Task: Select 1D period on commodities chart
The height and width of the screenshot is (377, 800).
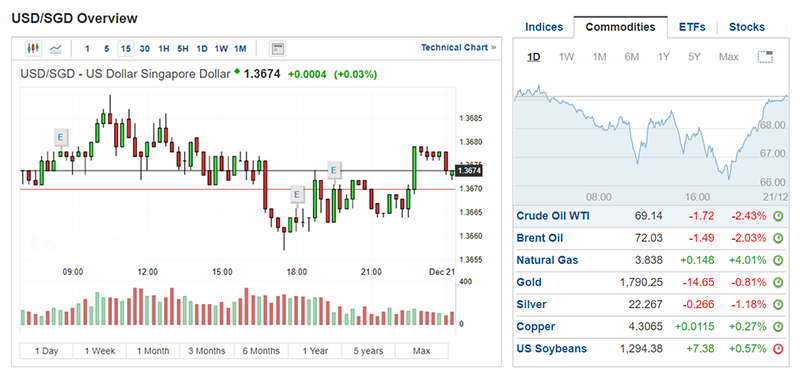Action: (534, 57)
